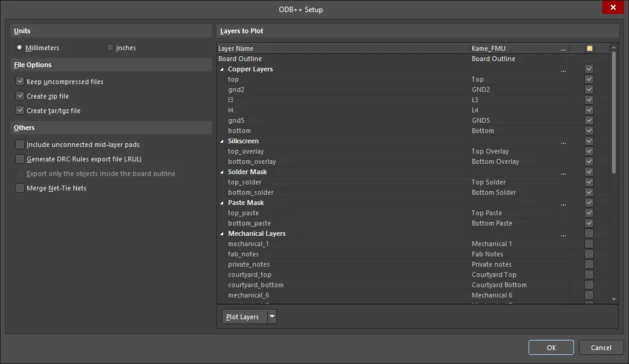The width and height of the screenshot is (629, 364).
Task: Select the Millimeters radio button
Action: (19, 48)
